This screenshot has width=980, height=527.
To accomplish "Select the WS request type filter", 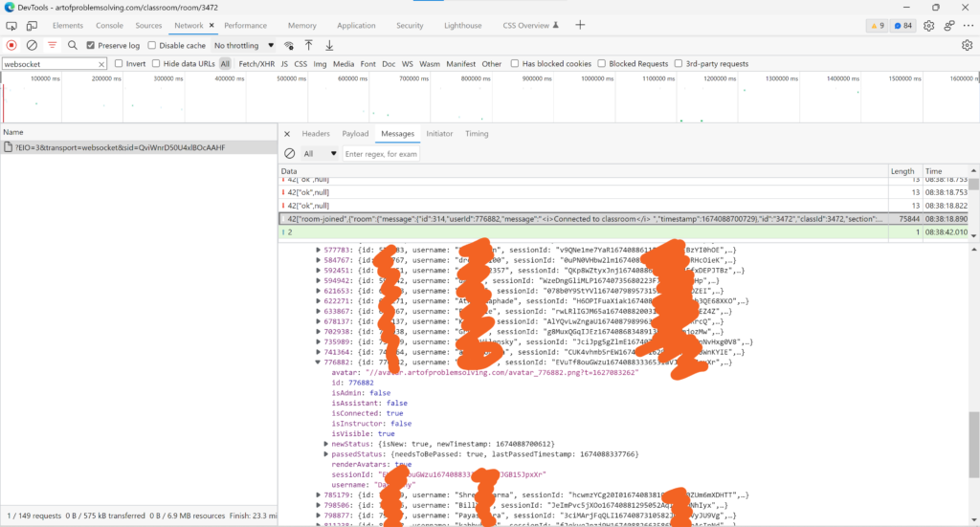I will pos(408,64).
